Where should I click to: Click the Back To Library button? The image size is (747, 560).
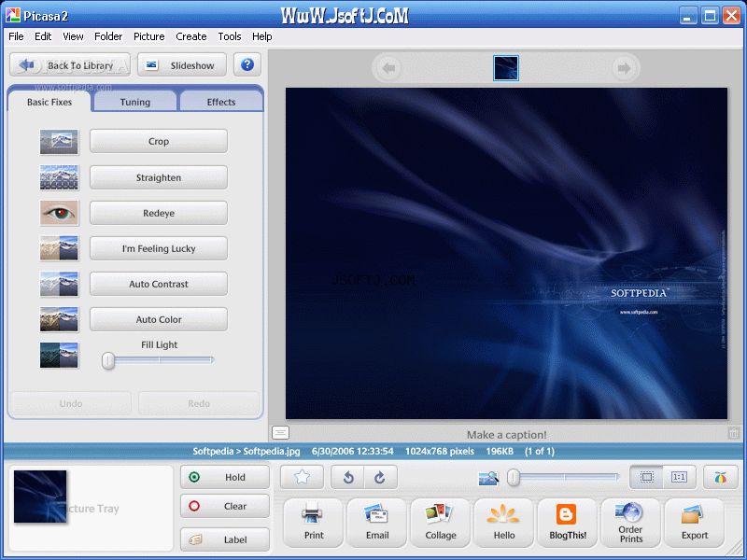pyautogui.click(x=70, y=64)
